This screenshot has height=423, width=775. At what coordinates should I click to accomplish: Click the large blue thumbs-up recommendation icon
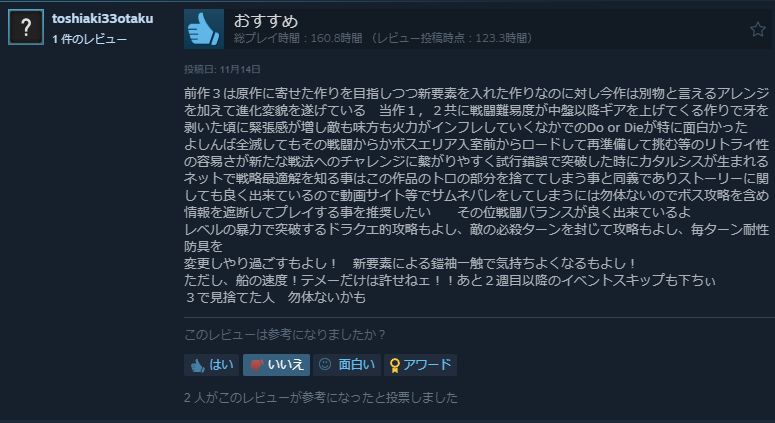click(x=204, y=29)
